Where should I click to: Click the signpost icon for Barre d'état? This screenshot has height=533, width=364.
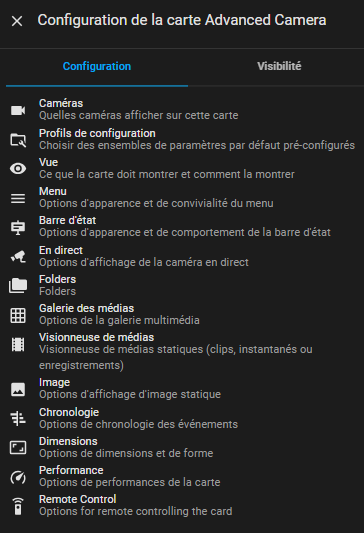click(x=18, y=227)
